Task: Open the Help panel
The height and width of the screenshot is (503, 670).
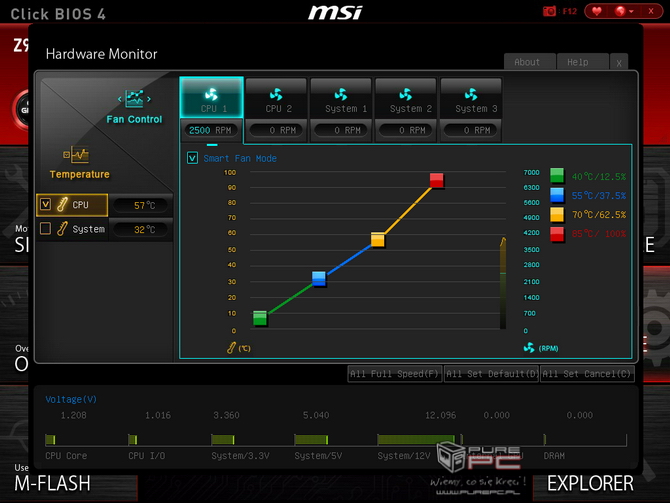Action: click(577, 62)
